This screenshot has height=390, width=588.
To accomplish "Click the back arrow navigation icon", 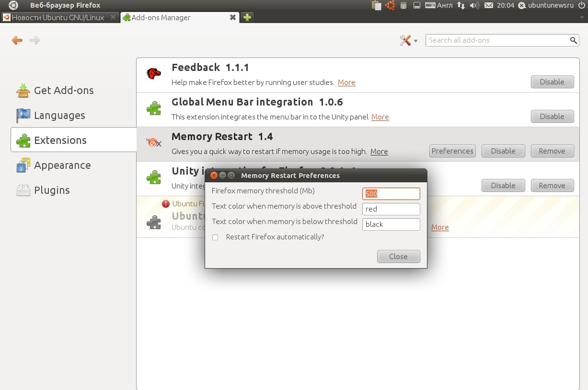I will click(17, 40).
